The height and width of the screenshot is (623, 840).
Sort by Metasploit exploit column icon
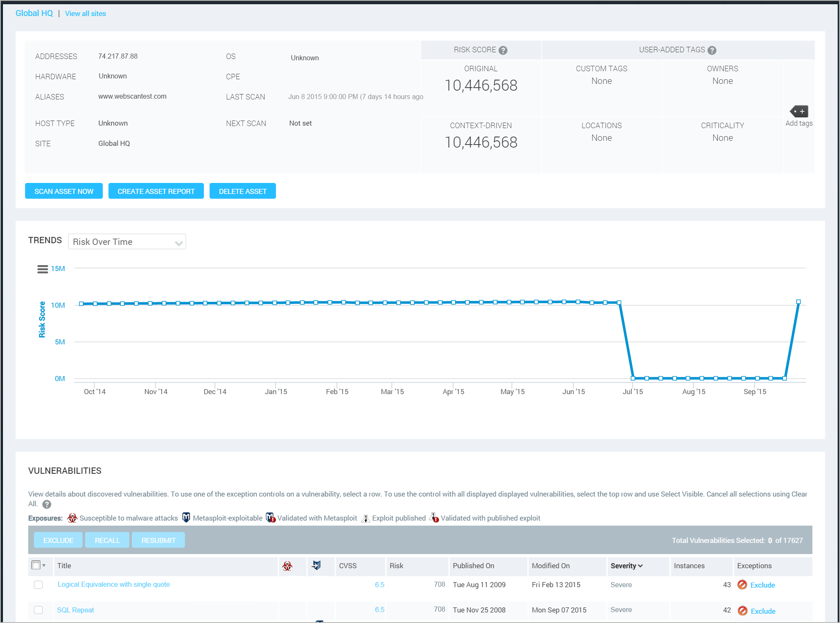tap(316, 565)
